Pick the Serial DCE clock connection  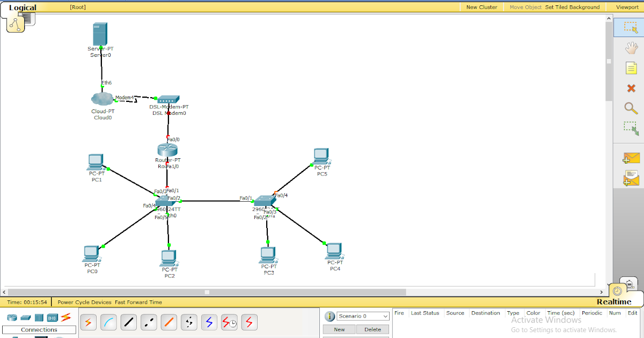coord(229,322)
